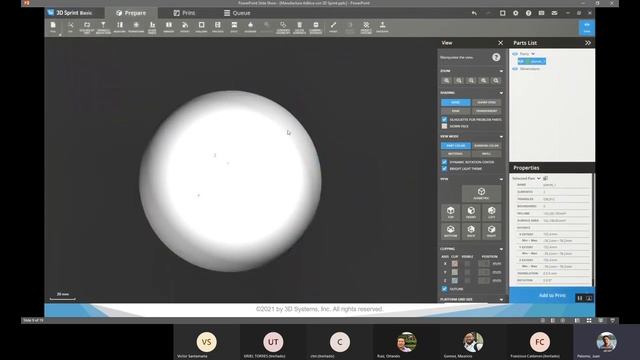Close the View panel
Image resolution: width=640 pixels, height=360 pixels.
pos(500,43)
